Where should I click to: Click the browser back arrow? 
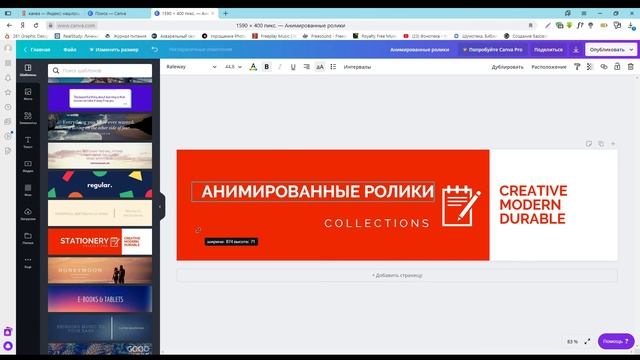click(x=9, y=25)
